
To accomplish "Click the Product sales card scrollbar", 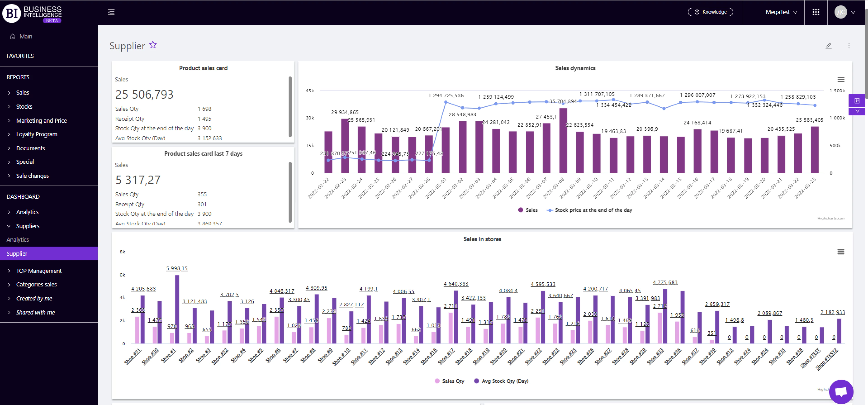I will (x=290, y=107).
